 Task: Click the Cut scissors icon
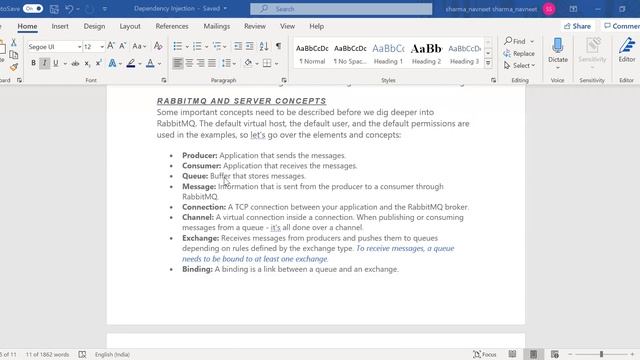[13, 42]
